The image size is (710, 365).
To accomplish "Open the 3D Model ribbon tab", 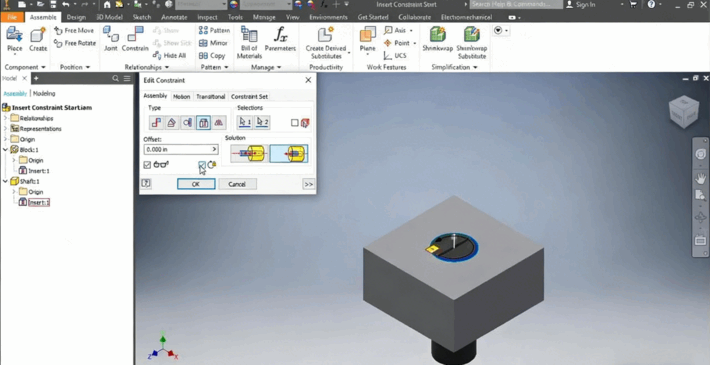I will [109, 17].
